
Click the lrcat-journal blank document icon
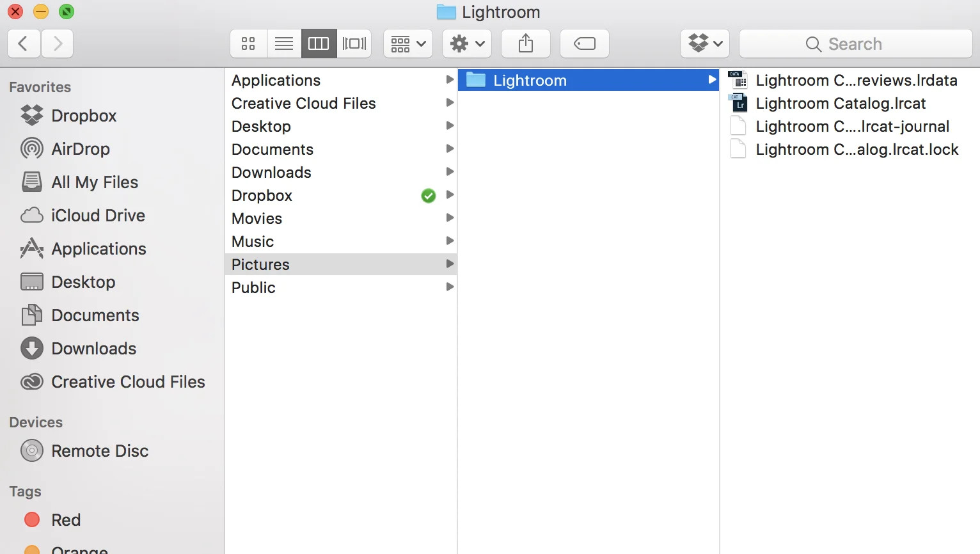pos(738,125)
